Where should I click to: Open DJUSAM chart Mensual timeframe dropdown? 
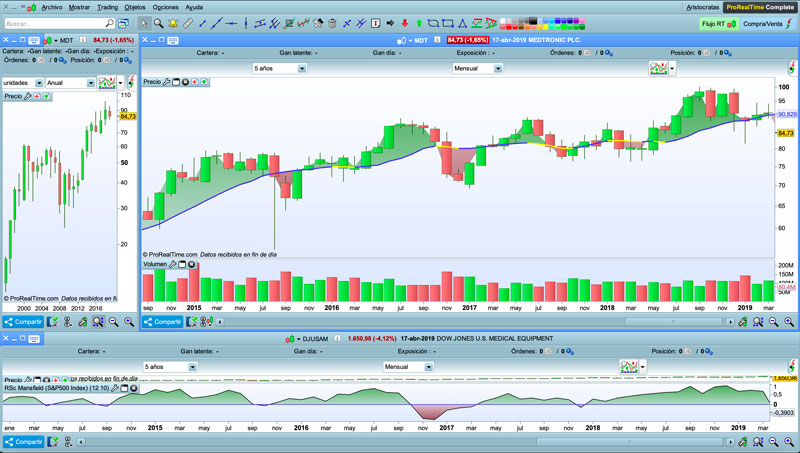point(408,367)
